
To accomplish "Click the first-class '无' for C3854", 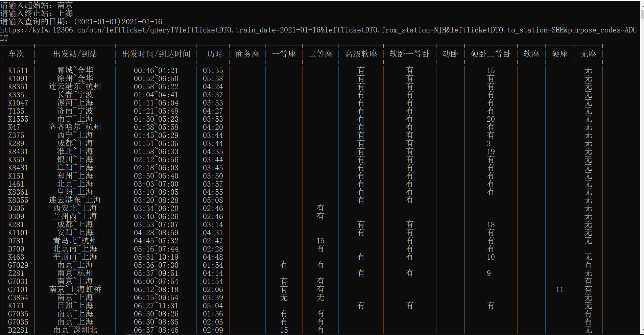I will tap(284, 297).
